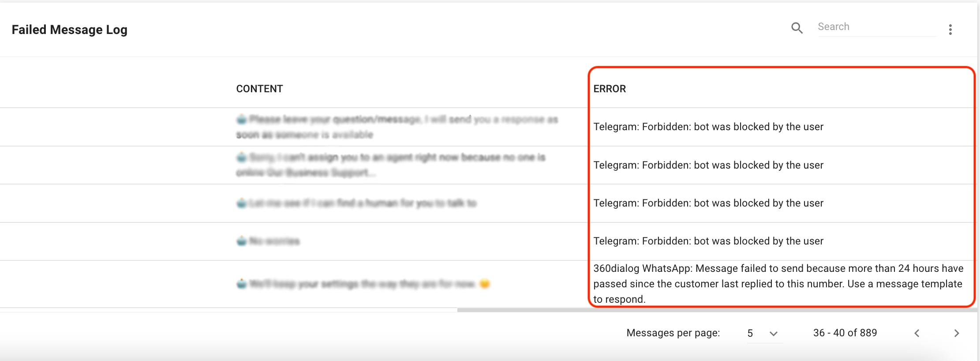980x361 pixels.
Task: Click the horizontal scrollbar under the table
Action: click(x=717, y=310)
